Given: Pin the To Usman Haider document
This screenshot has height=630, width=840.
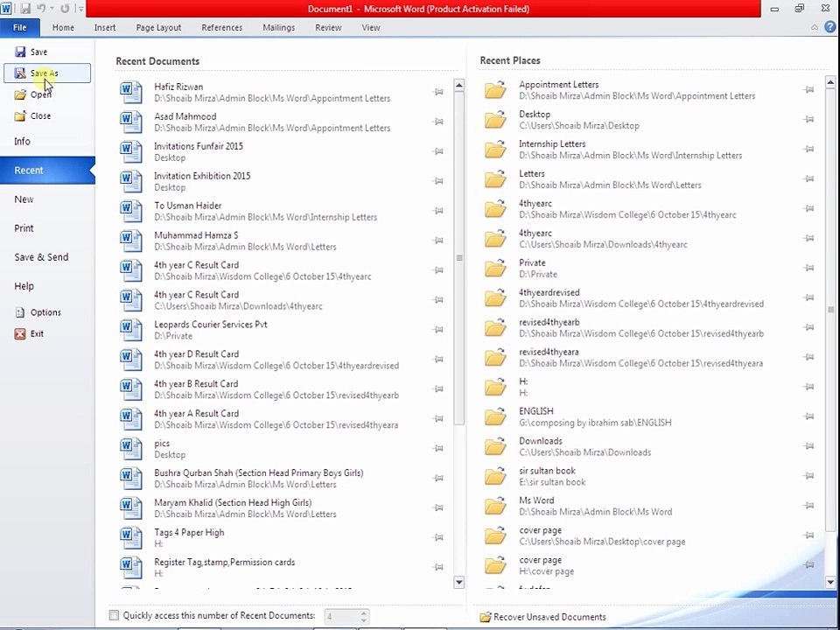Looking at the screenshot, I should tap(438, 211).
